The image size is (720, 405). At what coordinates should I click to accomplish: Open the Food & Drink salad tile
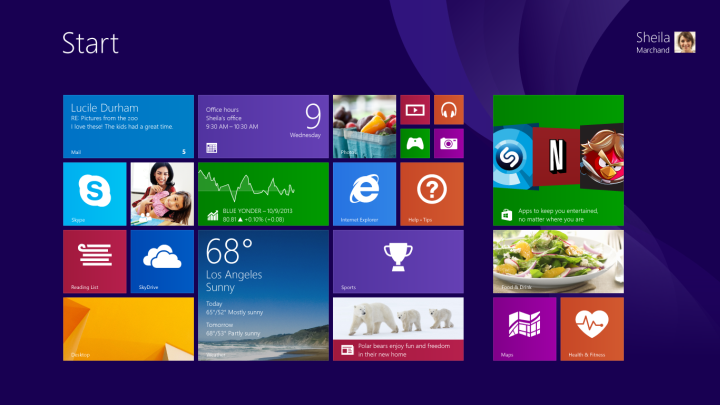click(x=558, y=261)
